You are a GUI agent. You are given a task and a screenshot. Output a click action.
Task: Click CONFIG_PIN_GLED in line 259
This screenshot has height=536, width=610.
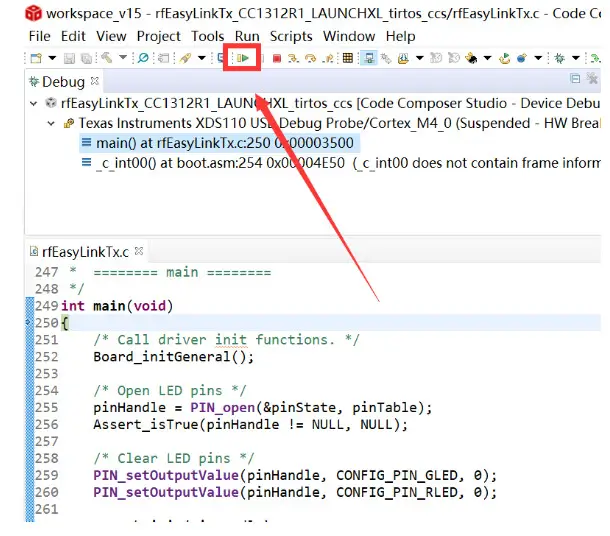tap(397, 475)
